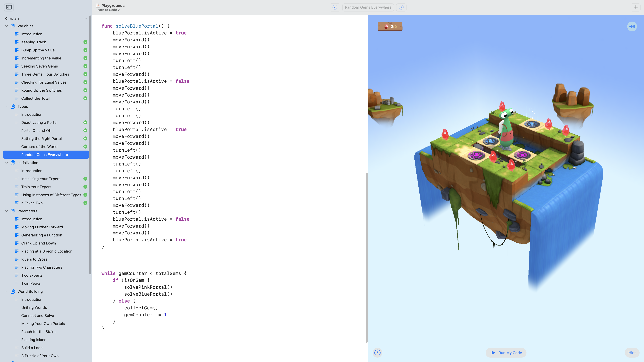Select the Random Gems Everywhere page

coord(46,155)
